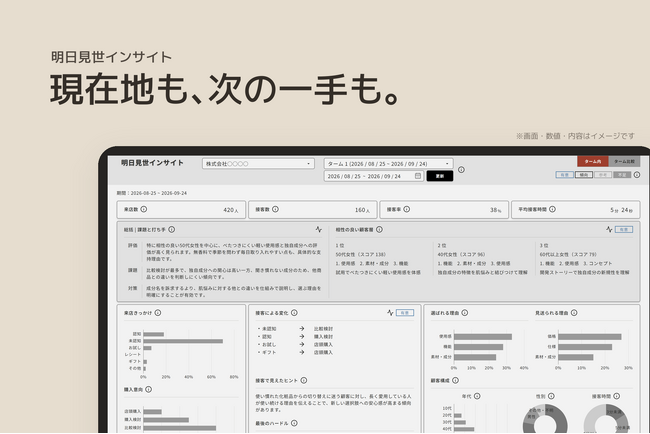Show info for 相性の良い顧客層 section
The height and width of the screenshot is (434, 650).
coord(379,229)
